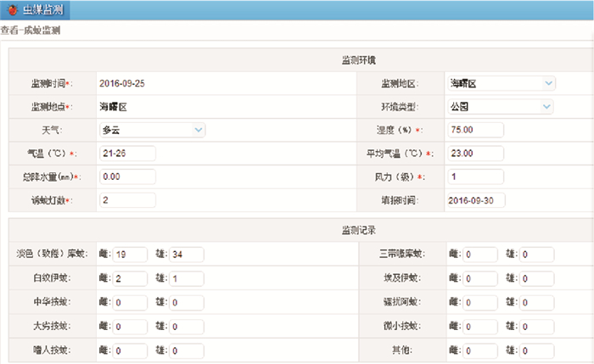Viewport: 594px width, 364px height.
Task: Click the 中华按蚊 female count field
Action: [x=131, y=303]
